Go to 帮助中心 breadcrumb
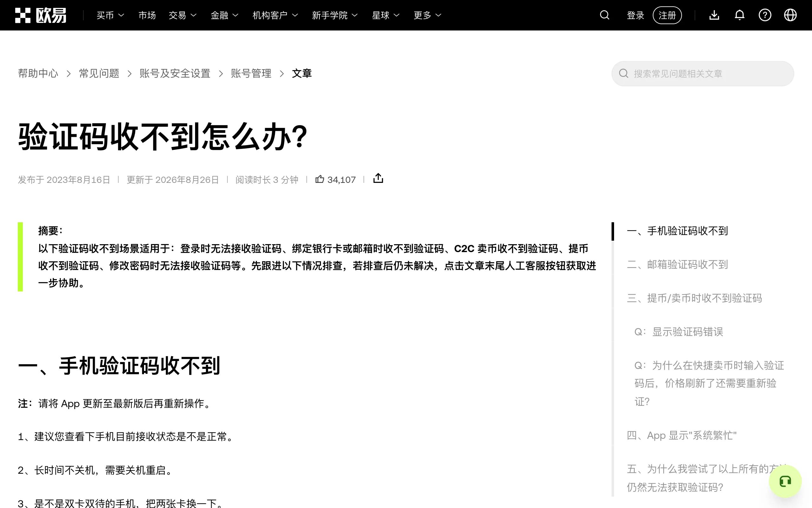Viewport: 812px width, 508px height. pyautogui.click(x=38, y=73)
